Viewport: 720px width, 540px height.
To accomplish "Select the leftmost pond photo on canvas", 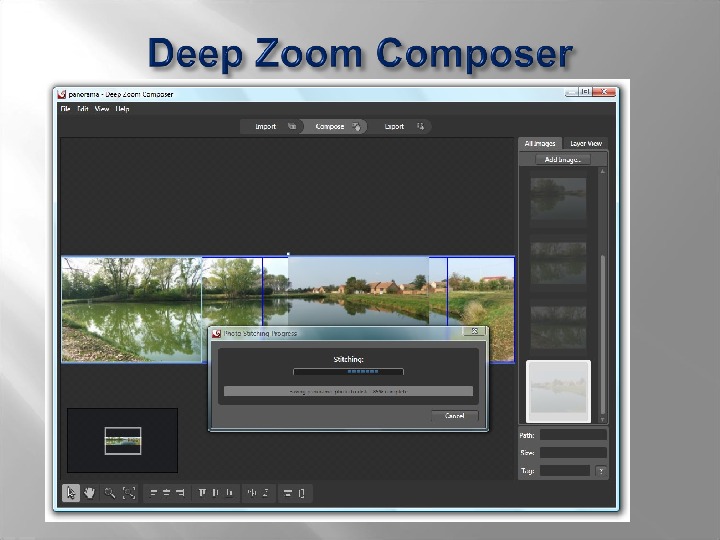I will point(131,310).
